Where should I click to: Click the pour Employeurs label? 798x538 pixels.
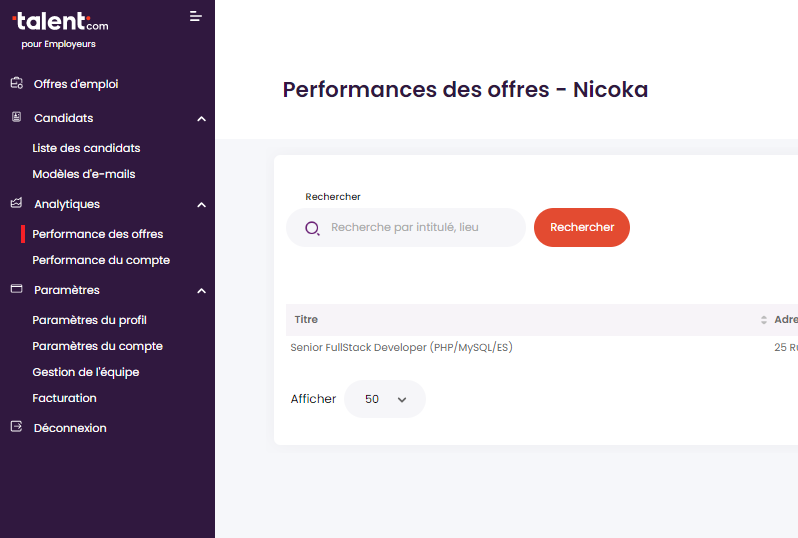[x=59, y=44]
